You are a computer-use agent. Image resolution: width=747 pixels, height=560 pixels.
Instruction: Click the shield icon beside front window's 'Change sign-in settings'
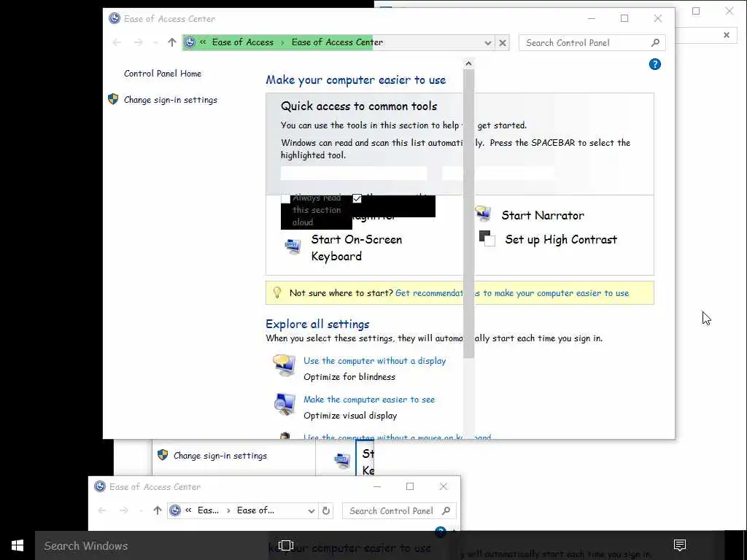pos(113,99)
